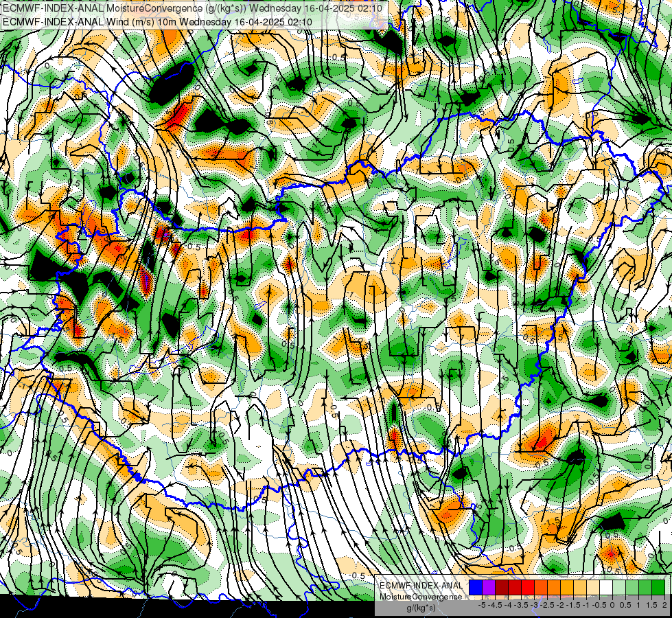Click the -2.5 legend tick label
The image size is (672, 618).
coord(547,605)
